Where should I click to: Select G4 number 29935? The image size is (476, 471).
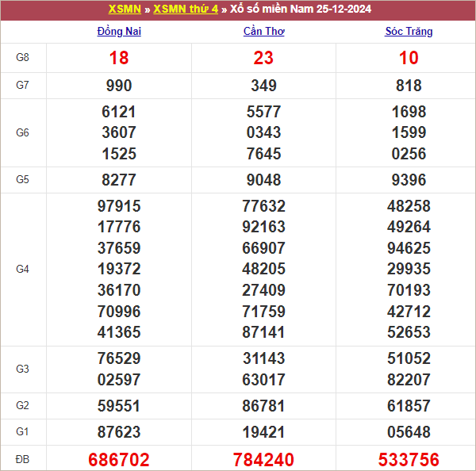409,269
